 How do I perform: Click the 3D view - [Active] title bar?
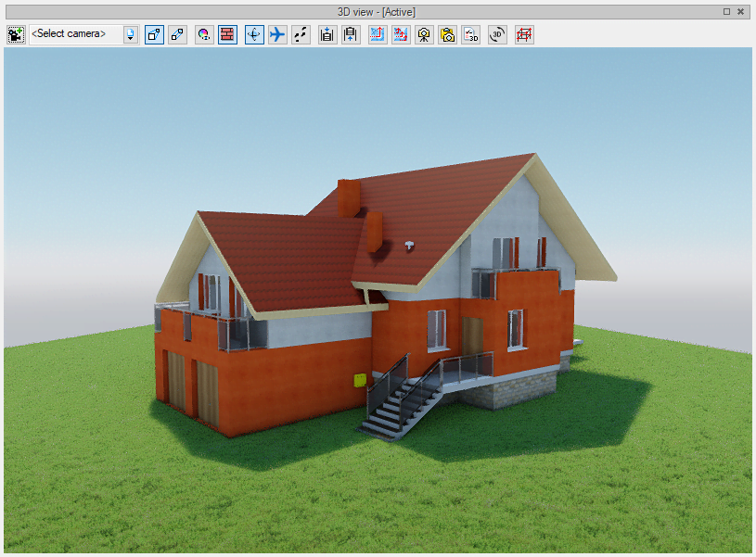pyautogui.click(x=376, y=11)
